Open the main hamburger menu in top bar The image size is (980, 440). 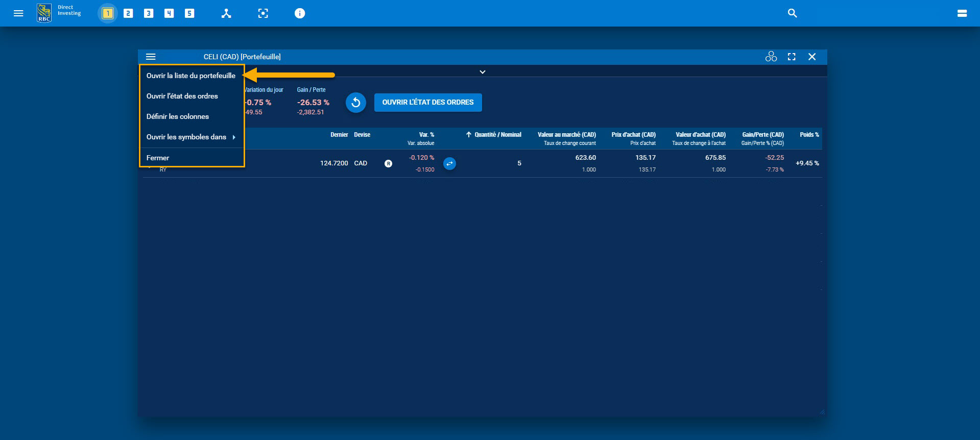[18, 13]
